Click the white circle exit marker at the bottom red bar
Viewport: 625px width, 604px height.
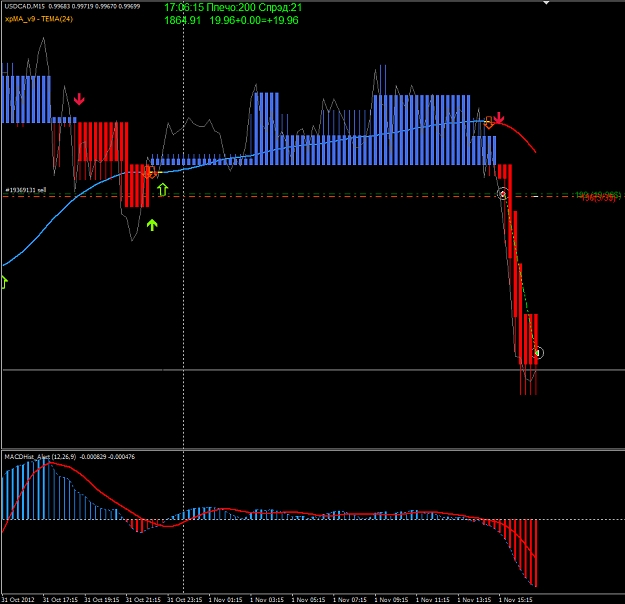pos(538,353)
